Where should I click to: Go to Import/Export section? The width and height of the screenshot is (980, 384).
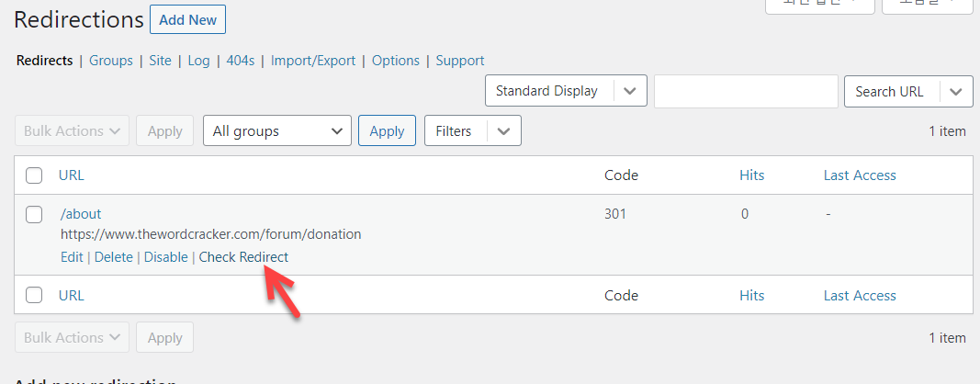312,61
